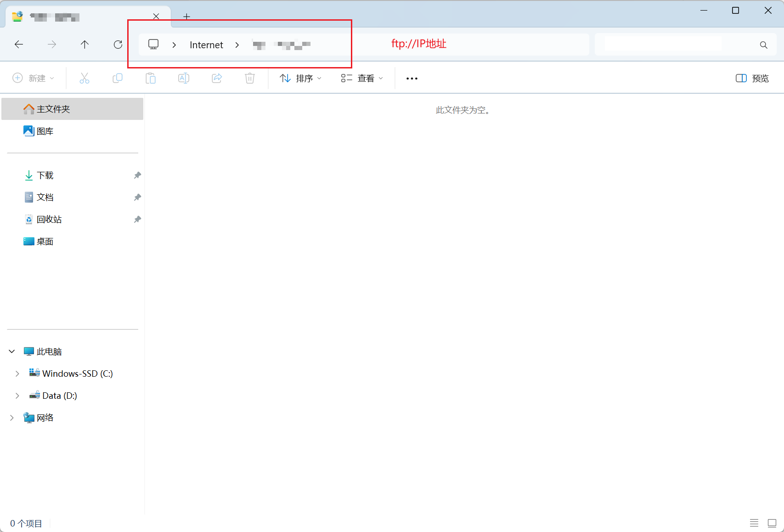The width and height of the screenshot is (784, 532).
Task: Click the Cut scissors icon
Action: [x=85, y=78]
